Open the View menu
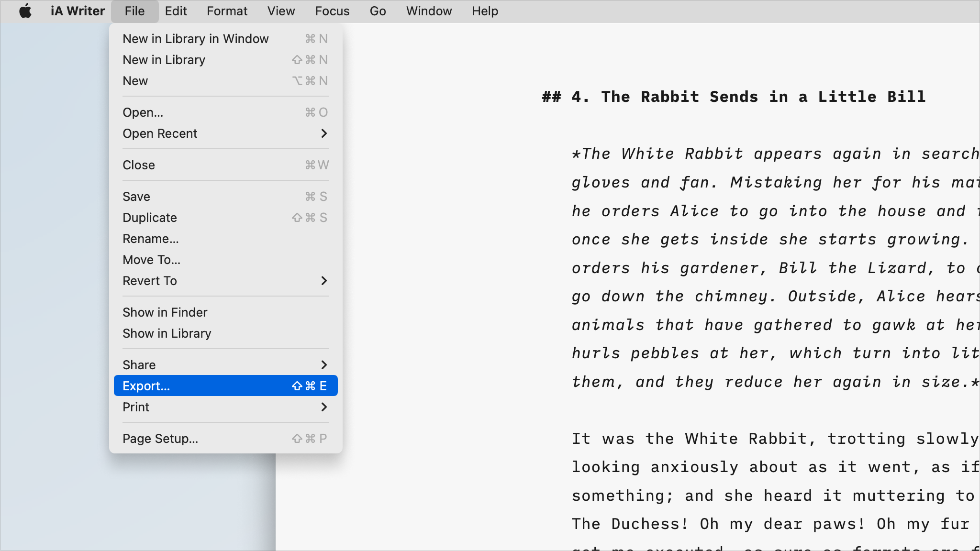Screen dimensions: 980x551 (x=281, y=11)
